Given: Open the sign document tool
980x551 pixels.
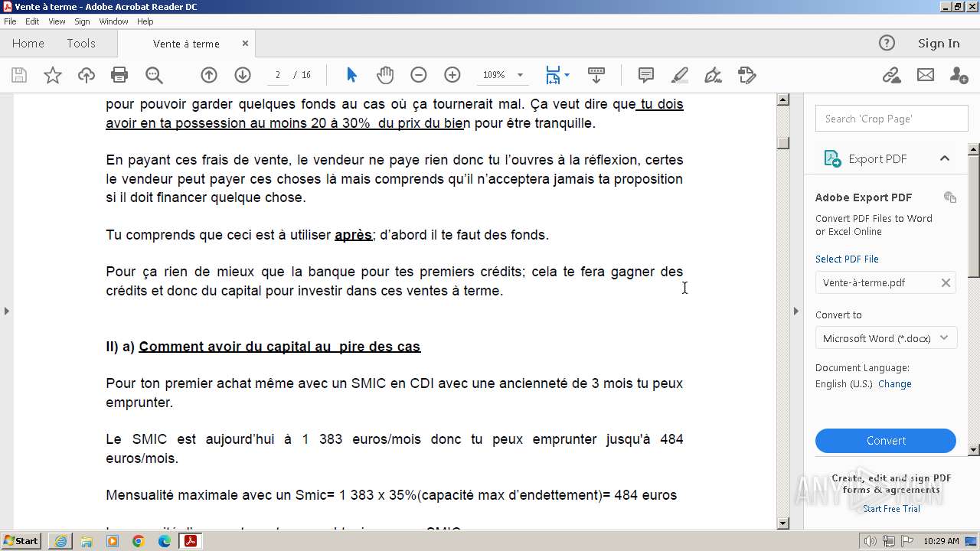Looking at the screenshot, I should (713, 75).
